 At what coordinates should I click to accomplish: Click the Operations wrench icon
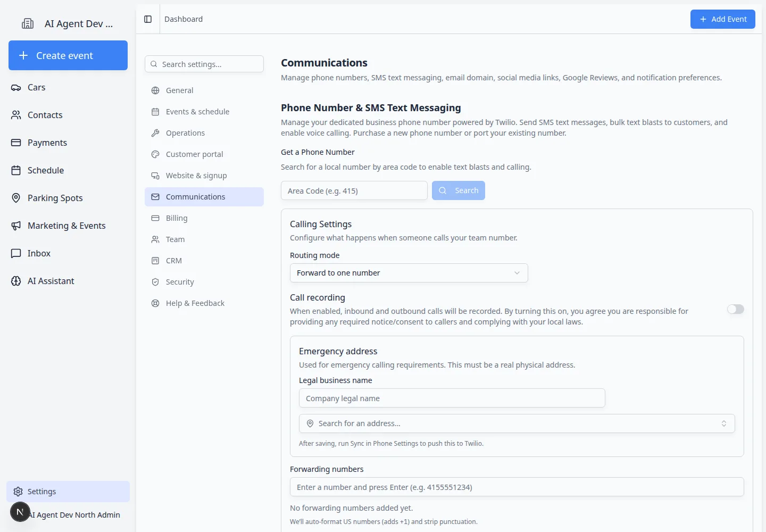click(155, 133)
